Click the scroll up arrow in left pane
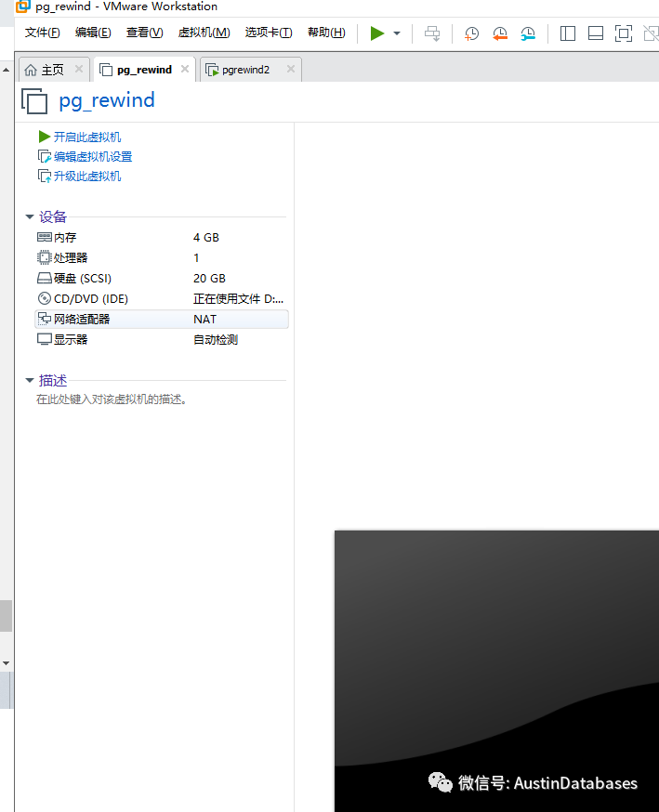Viewport: 659px width, 812px height. 7,70
